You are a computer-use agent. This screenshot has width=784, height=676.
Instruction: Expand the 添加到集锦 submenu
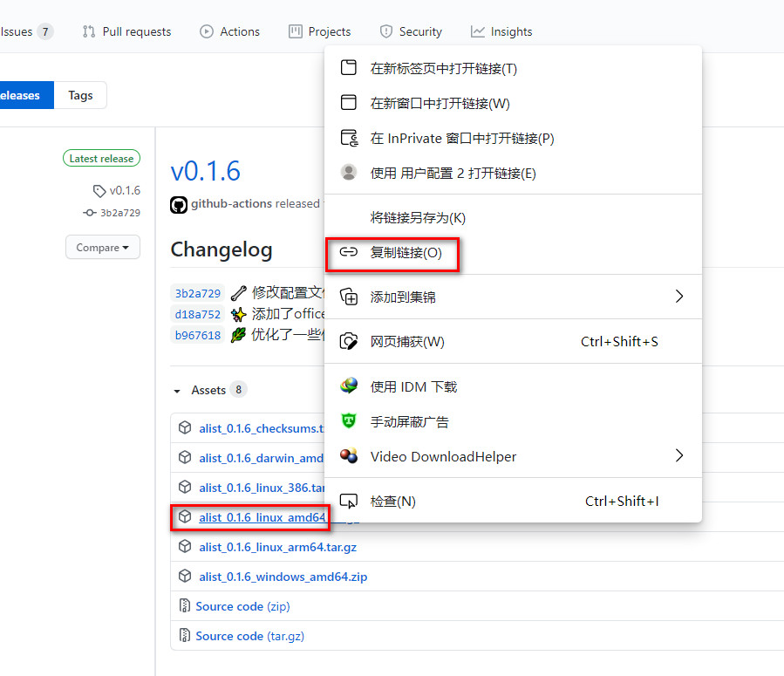point(513,297)
